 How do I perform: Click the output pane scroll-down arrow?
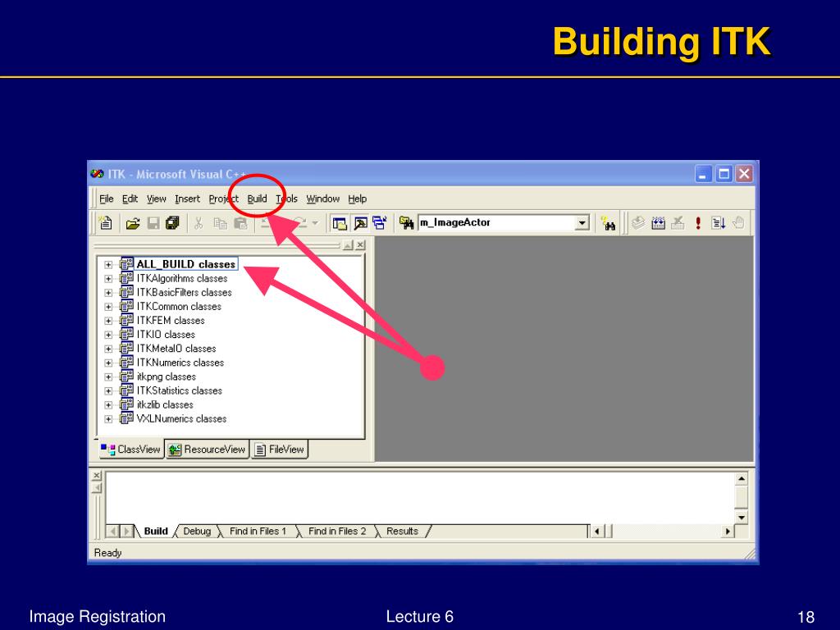point(742,518)
